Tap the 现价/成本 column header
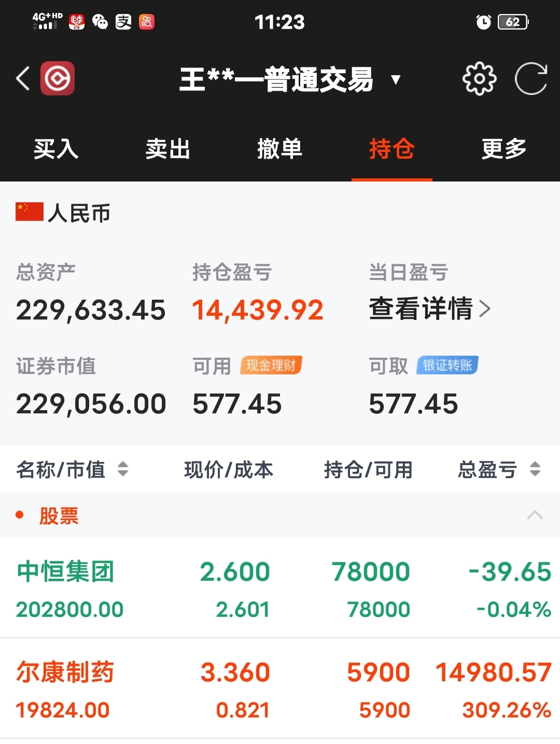 (229, 470)
